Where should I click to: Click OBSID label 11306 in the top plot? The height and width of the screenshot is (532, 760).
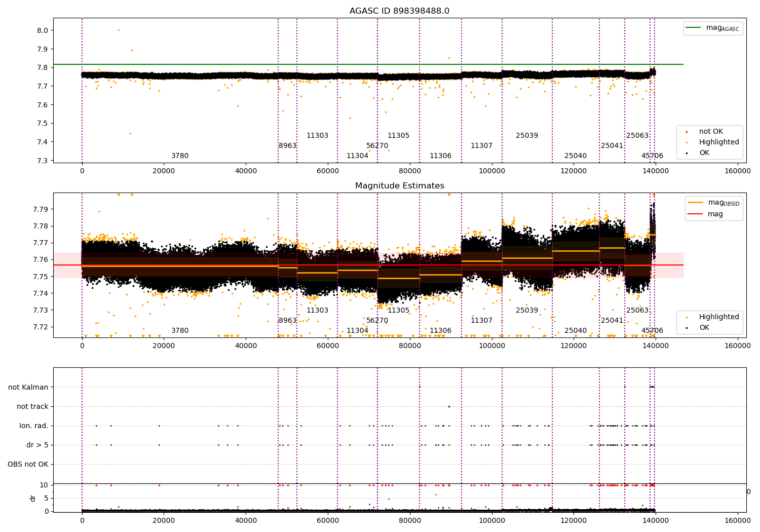click(440, 156)
